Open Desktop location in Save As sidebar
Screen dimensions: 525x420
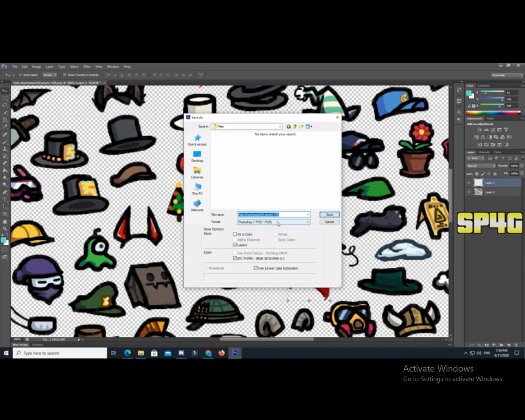click(197, 156)
